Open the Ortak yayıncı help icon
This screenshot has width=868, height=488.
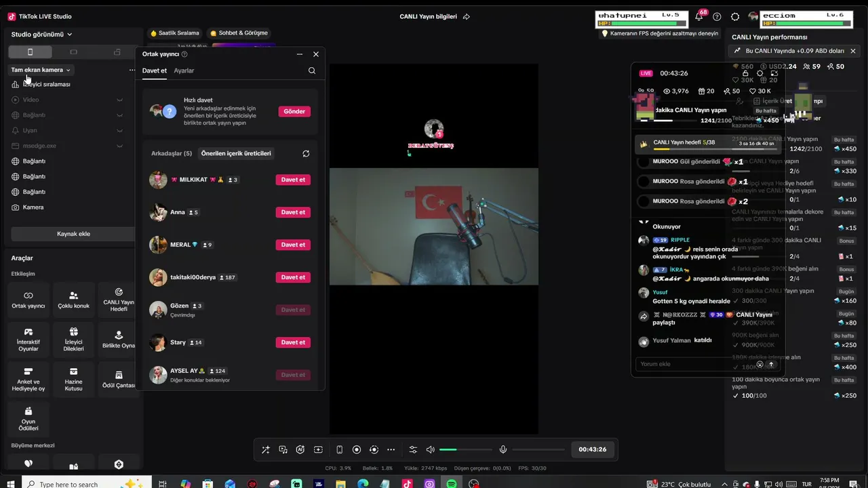pos(184,54)
